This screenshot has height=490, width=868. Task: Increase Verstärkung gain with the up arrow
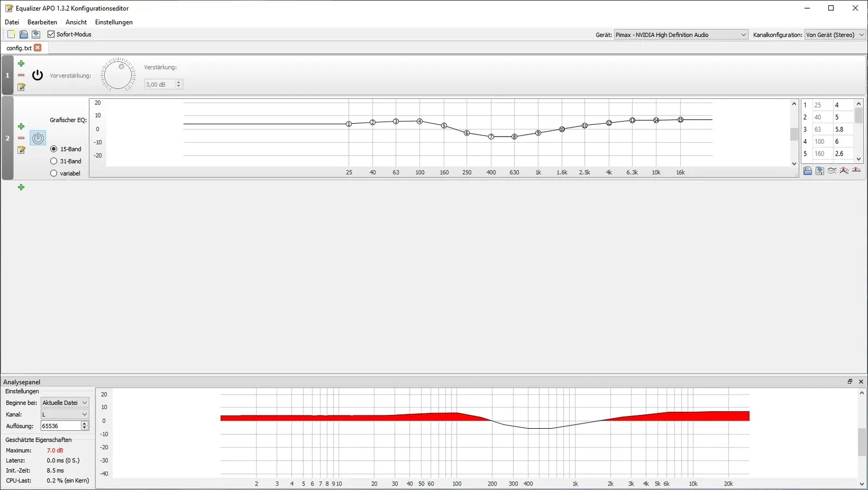tap(179, 82)
